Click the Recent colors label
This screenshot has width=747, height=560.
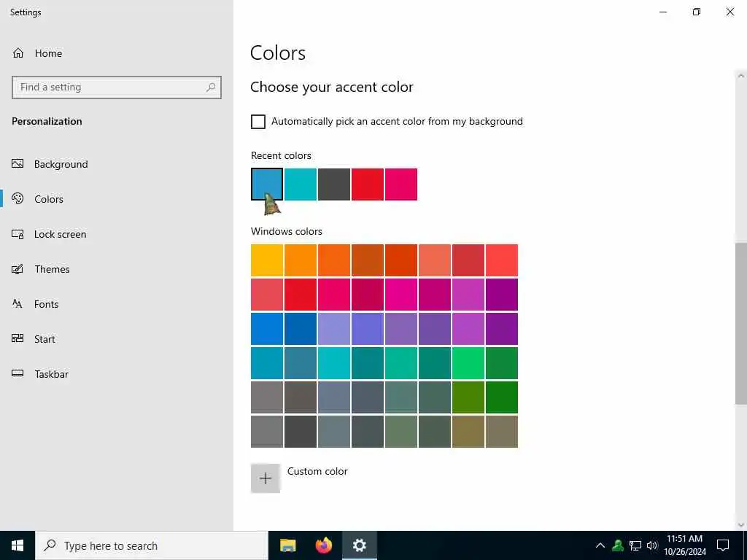pyautogui.click(x=281, y=156)
